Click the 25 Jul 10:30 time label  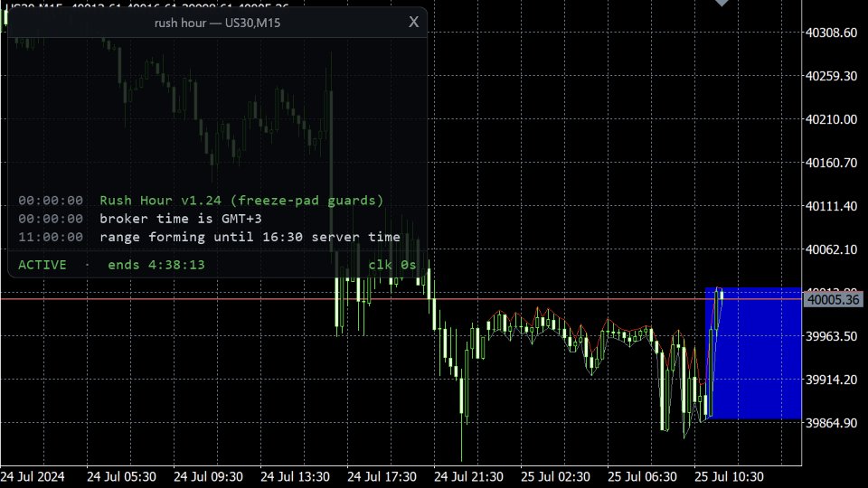[729, 476]
